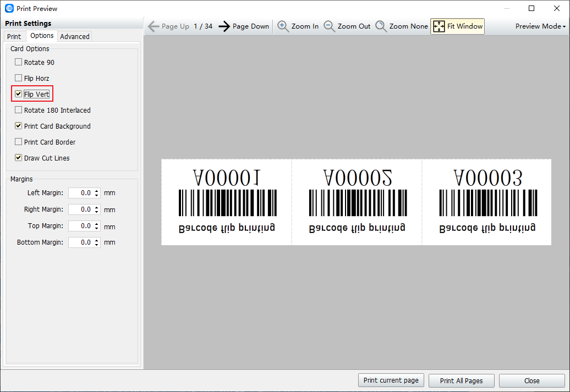
Task: Click the Zoom Out label
Action: point(354,26)
